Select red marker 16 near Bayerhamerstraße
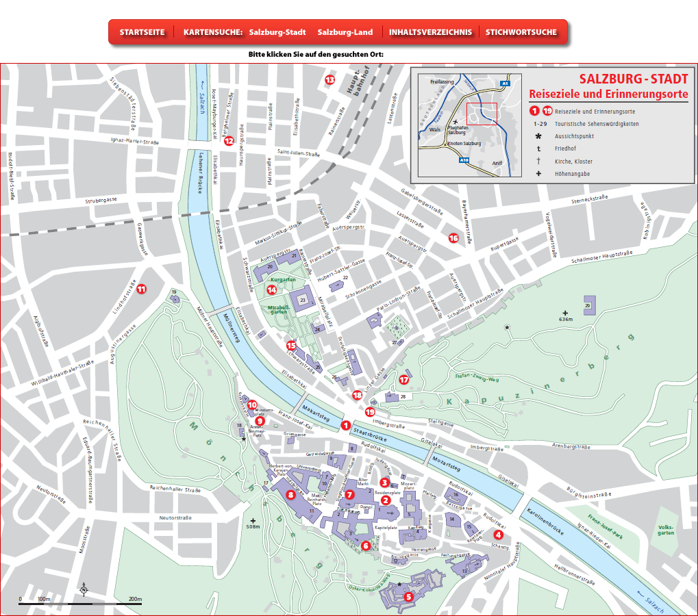The width and height of the screenshot is (698, 616). click(x=453, y=238)
